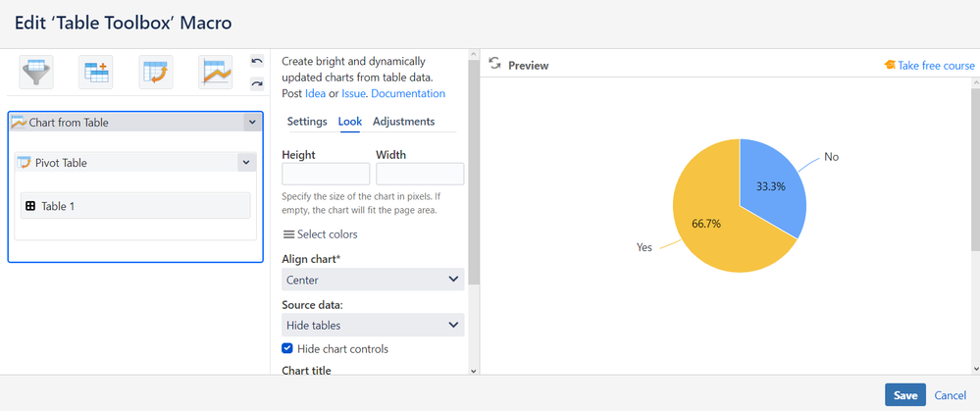Switch to the Adjustments tab
This screenshot has width=980, height=411.
pyautogui.click(x=403, y=122)
